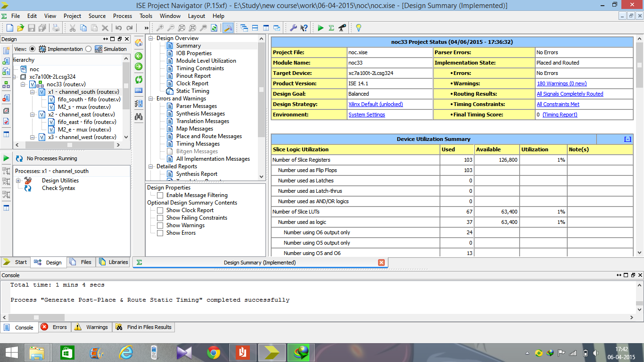Image resolution: width=644 pixels, height=362 pixels.
Task: Check Show Errors option
Action: [x=160, y=233]
